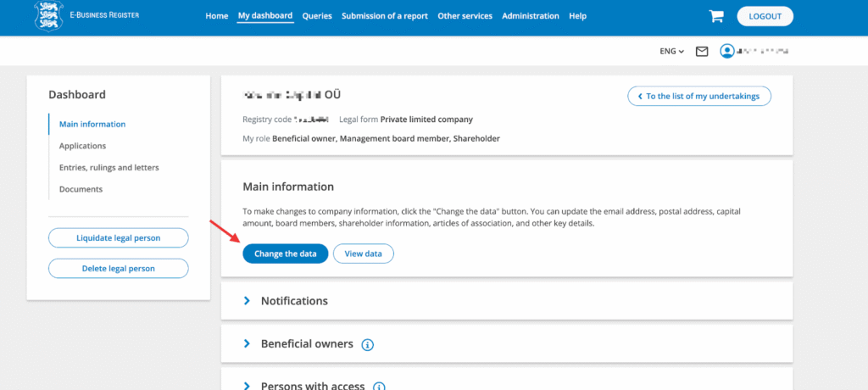The width and height of the screenshot is (868, 390).
Task: Return to the list of my undertakings
Action: (699, 96)
